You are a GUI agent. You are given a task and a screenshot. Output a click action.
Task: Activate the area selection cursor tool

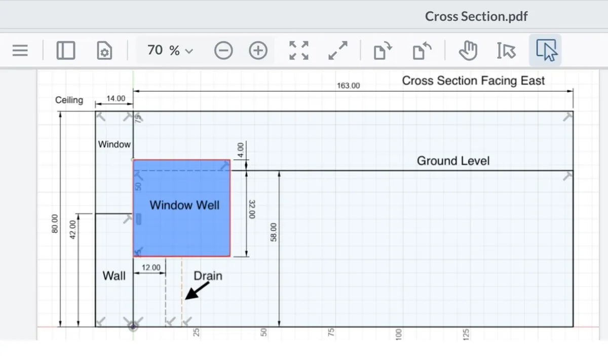coord(546,51)
